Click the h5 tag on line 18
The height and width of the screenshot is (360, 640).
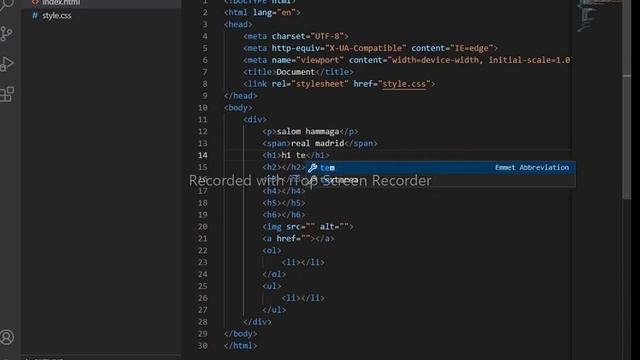(x=284, y=203)
